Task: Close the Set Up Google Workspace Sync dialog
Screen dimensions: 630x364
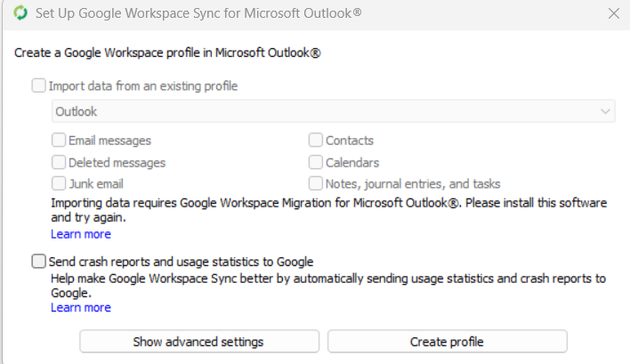Action: click(x=613, y=13)
